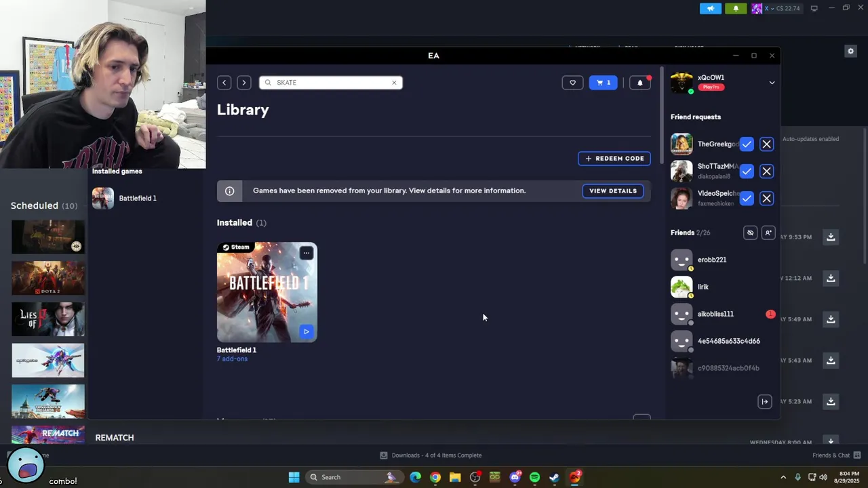This screenshot has height=488, width=868.
Task: Click Steam download icon beside 5:23 AM entry
Action: (831, 401)
